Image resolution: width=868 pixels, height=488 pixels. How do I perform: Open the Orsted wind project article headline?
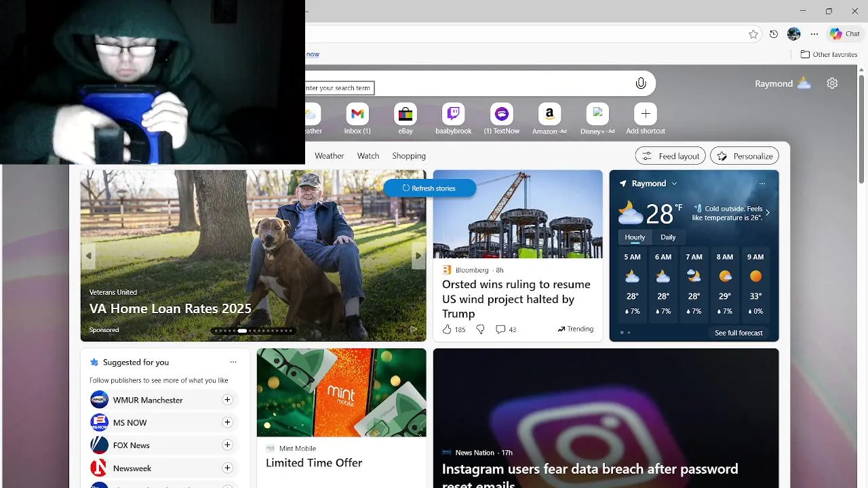click(x=517, y=299)
